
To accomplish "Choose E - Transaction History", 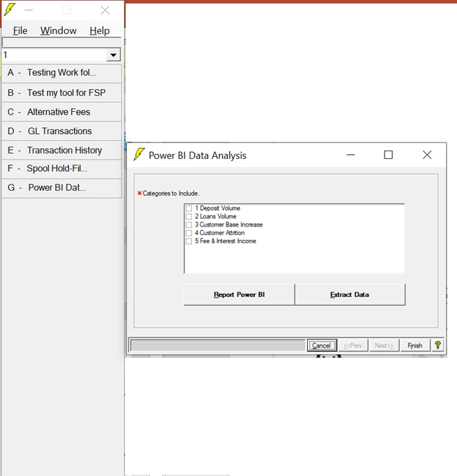I will tap(61, 150).
